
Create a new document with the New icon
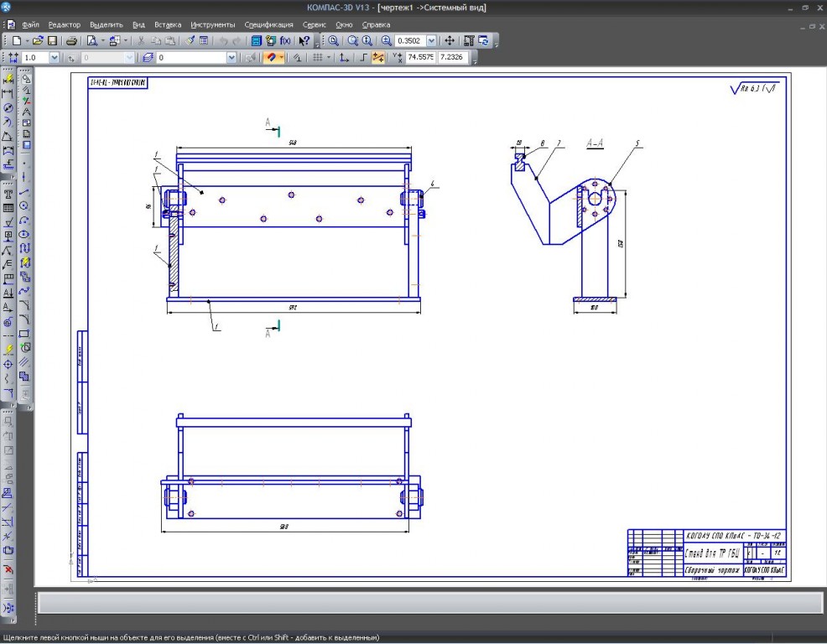[x=16, y=40]
